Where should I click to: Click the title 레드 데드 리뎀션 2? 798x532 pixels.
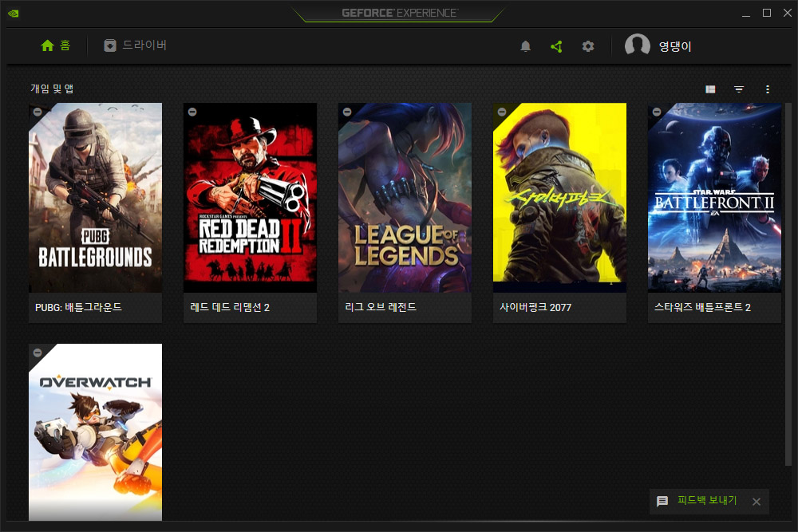point(230,307)
